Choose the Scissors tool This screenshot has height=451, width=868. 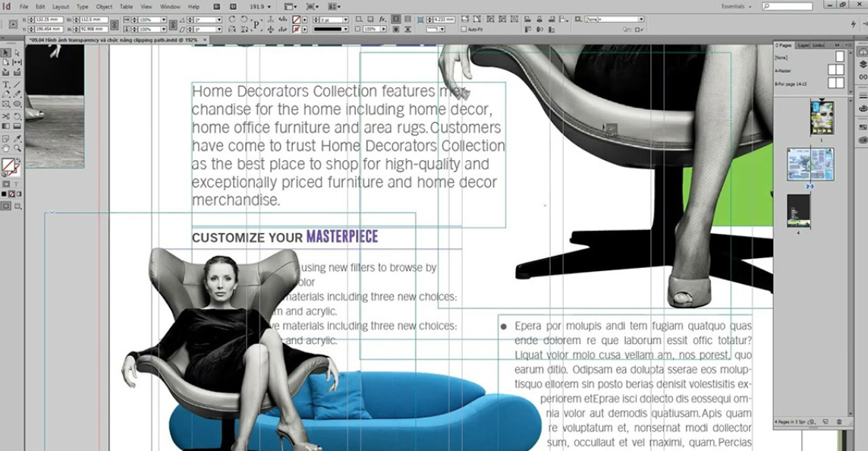5,116
